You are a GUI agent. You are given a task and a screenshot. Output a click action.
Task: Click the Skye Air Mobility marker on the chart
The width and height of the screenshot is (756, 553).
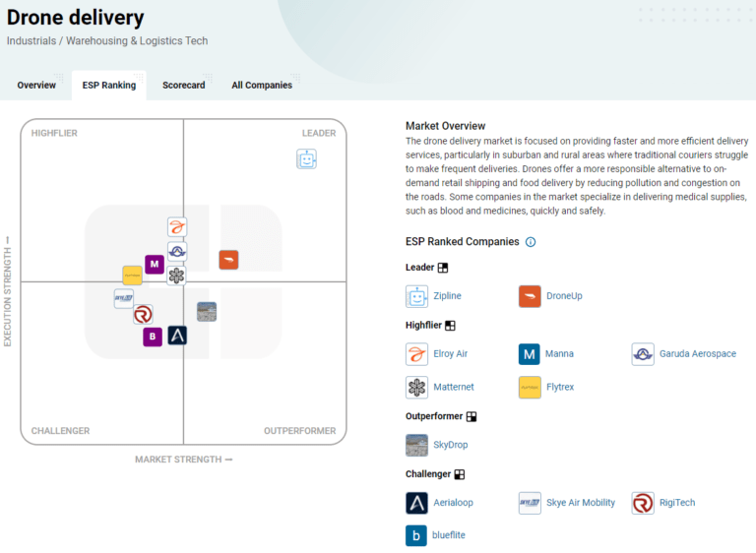coord(123,298)
